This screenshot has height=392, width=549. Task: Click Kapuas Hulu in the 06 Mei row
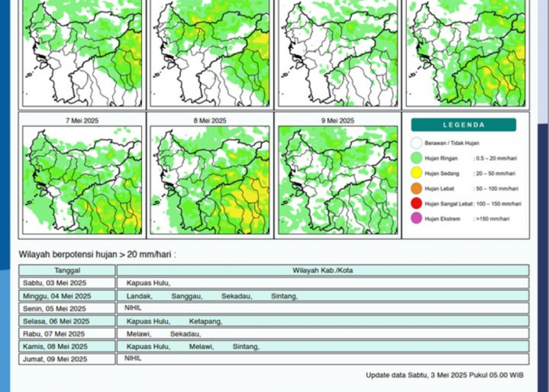click(148, 321)
